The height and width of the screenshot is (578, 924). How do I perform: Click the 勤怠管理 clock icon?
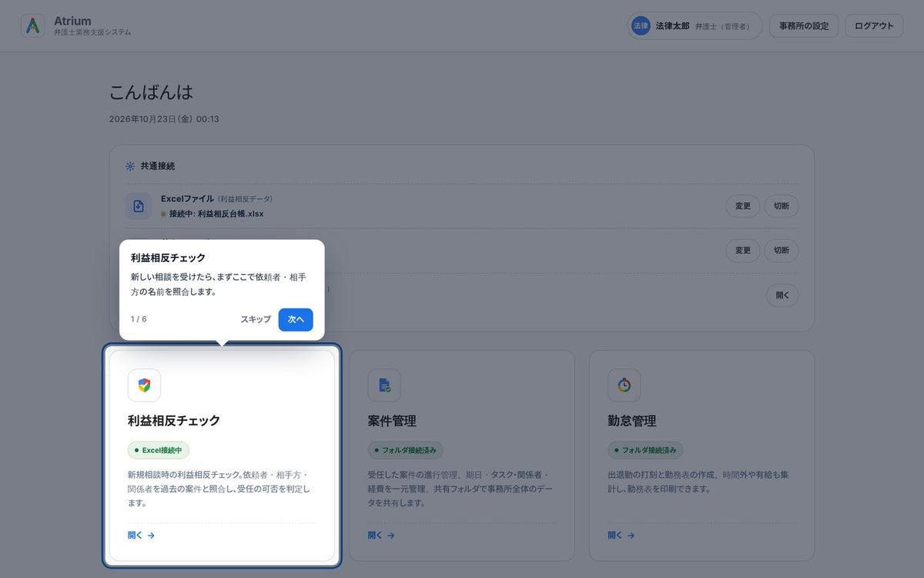pos(624,385)
